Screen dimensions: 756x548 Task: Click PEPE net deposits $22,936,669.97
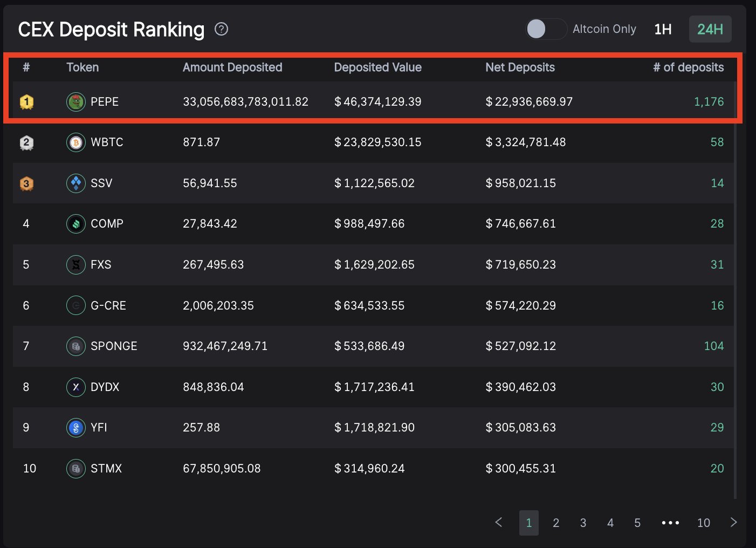(529, 101)
